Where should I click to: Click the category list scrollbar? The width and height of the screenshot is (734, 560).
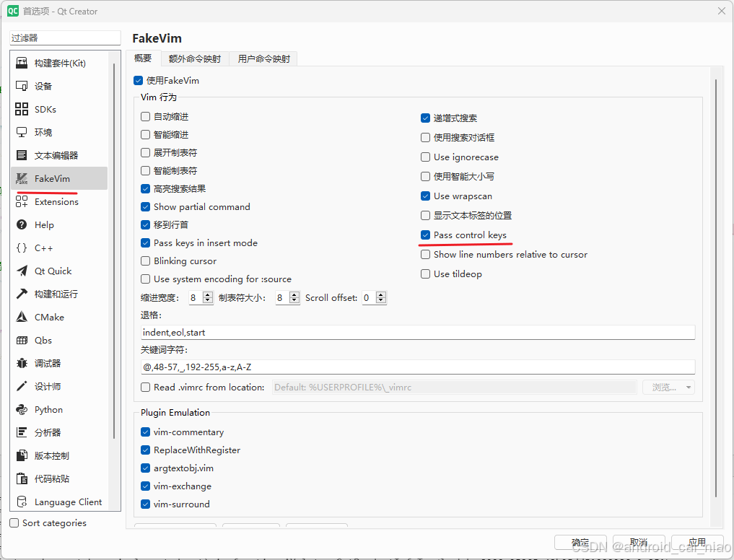[114, 250]
